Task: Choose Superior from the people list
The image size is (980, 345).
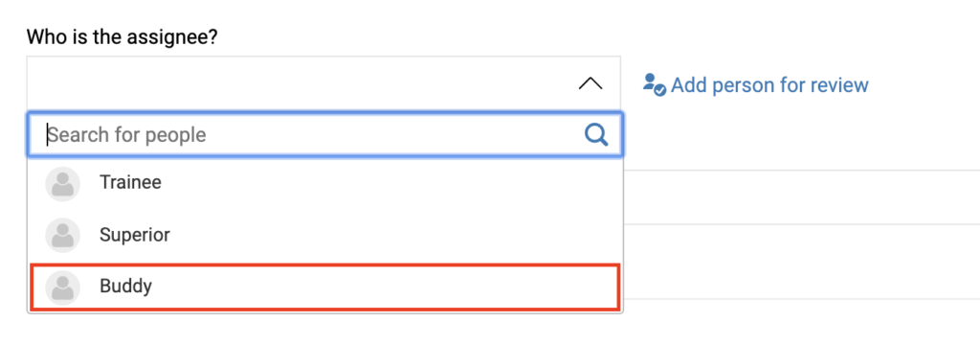Action: (324, 235)
